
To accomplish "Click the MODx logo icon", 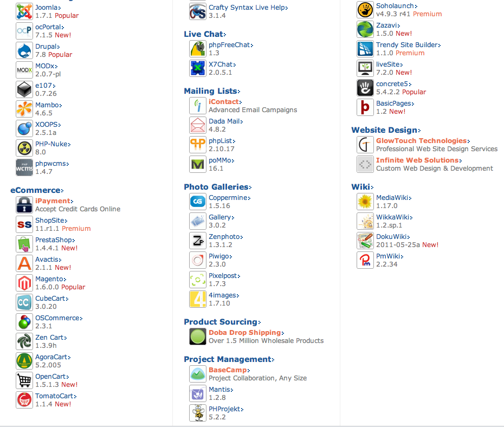I will 24,70.
